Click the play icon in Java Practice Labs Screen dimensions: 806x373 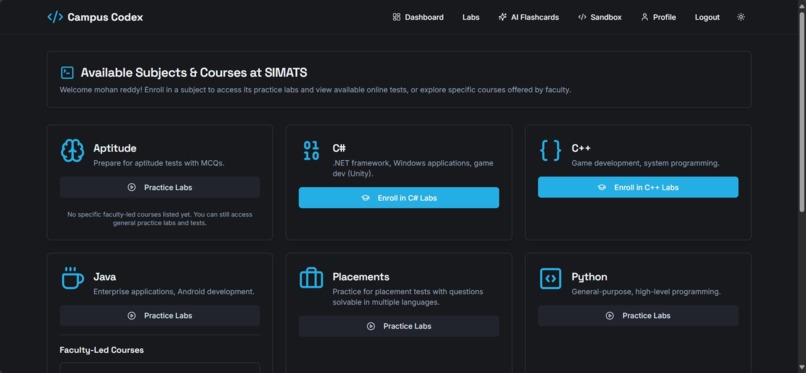click(132, 316)
